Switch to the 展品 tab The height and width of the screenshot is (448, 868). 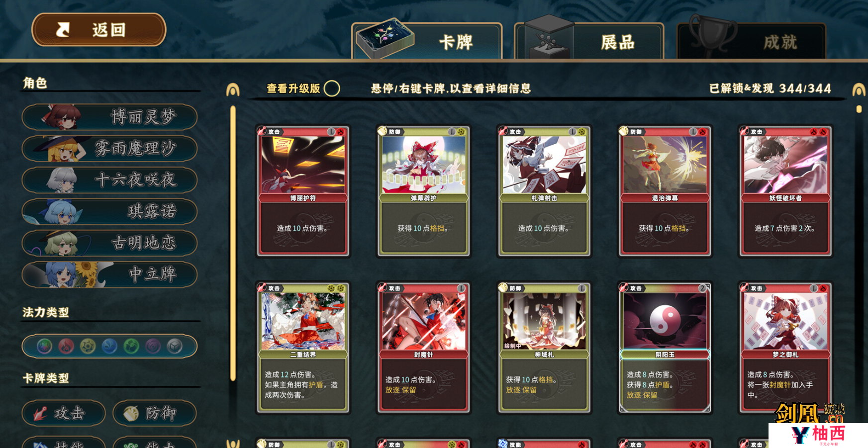pyautogui.click(x=589, y=42)
